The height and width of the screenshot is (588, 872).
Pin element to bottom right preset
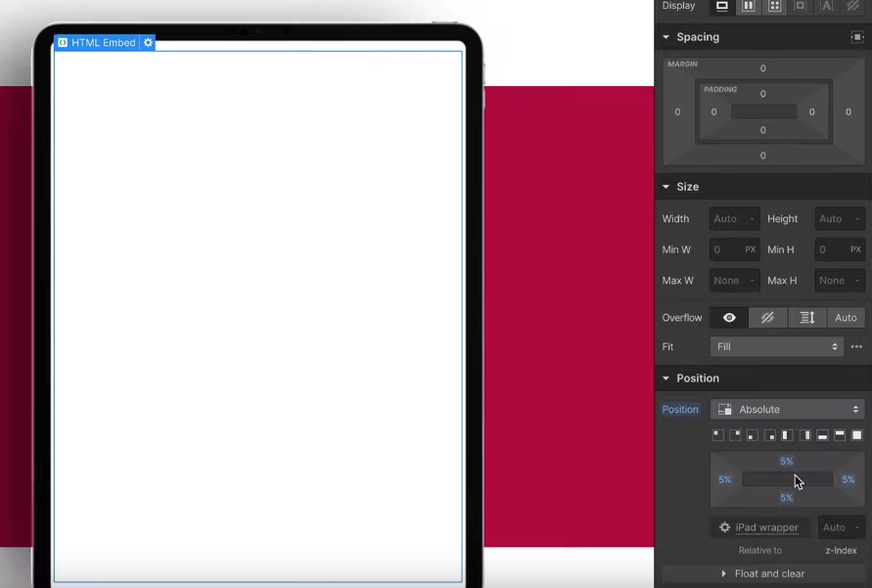pos(769,435)
